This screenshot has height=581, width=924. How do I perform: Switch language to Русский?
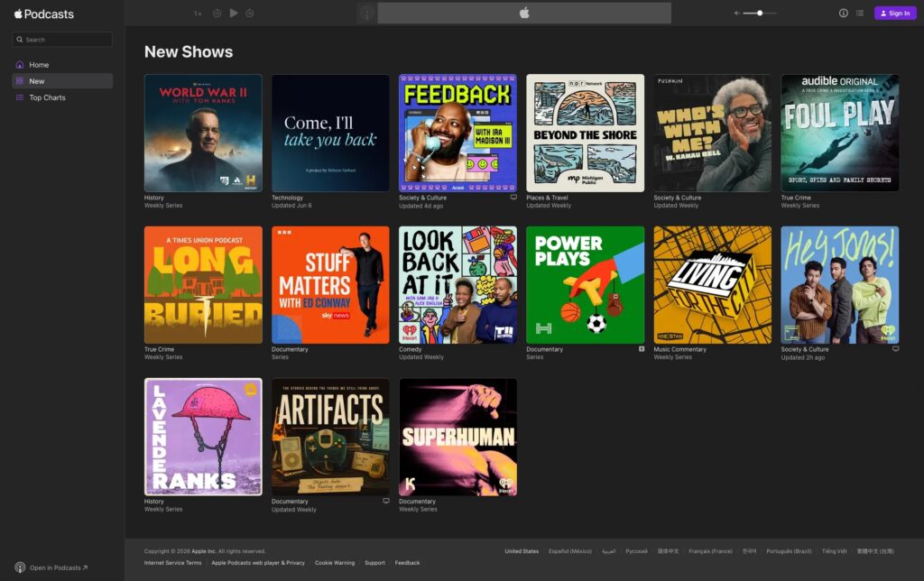(636, 551)
